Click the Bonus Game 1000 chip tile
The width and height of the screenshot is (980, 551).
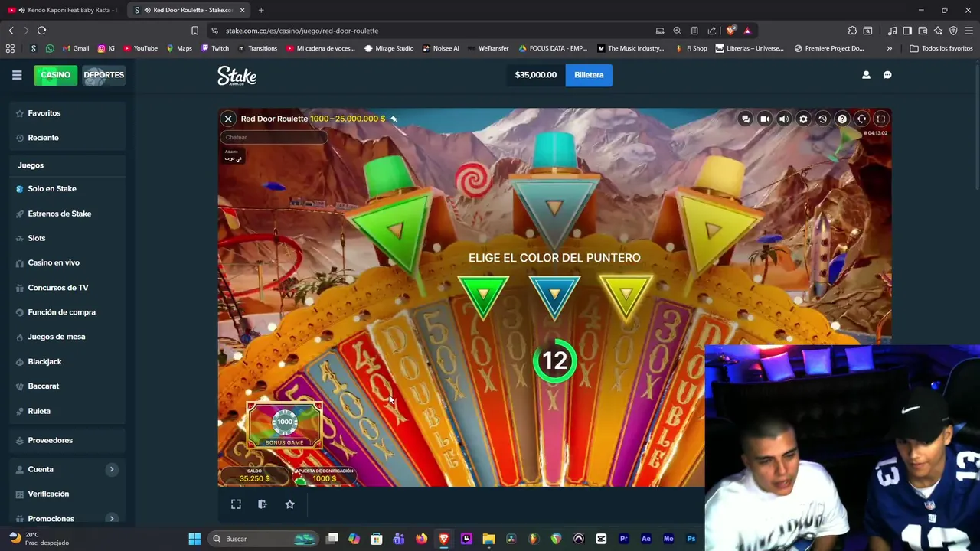click(x=284, y=424)
